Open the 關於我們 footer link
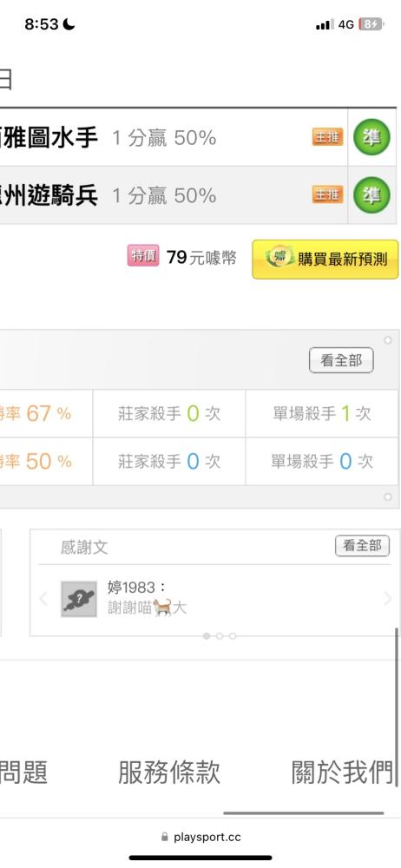The width and height of the screenshot is (401, 868). 343,773
